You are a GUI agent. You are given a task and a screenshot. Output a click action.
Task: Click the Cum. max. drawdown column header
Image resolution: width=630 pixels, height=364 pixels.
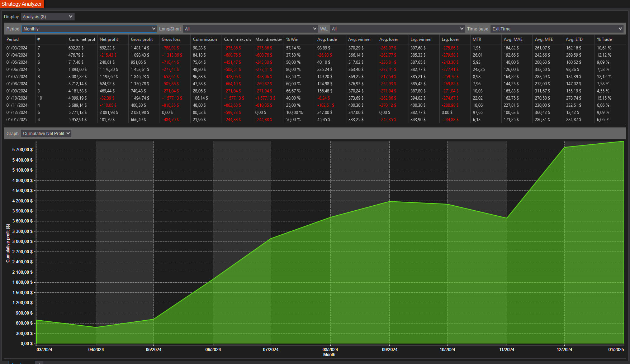tap(237, 39)
